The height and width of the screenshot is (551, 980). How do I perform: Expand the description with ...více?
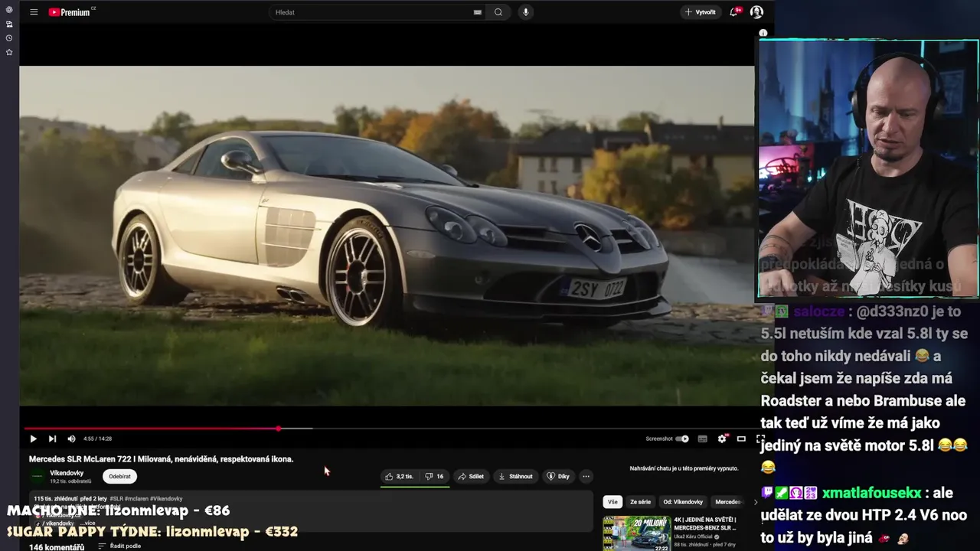[87, 523]
